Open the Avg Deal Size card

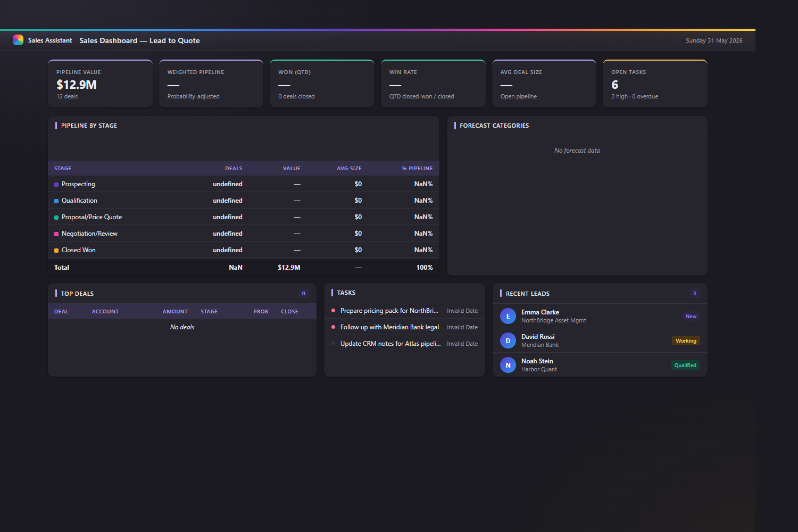point(544,84)
